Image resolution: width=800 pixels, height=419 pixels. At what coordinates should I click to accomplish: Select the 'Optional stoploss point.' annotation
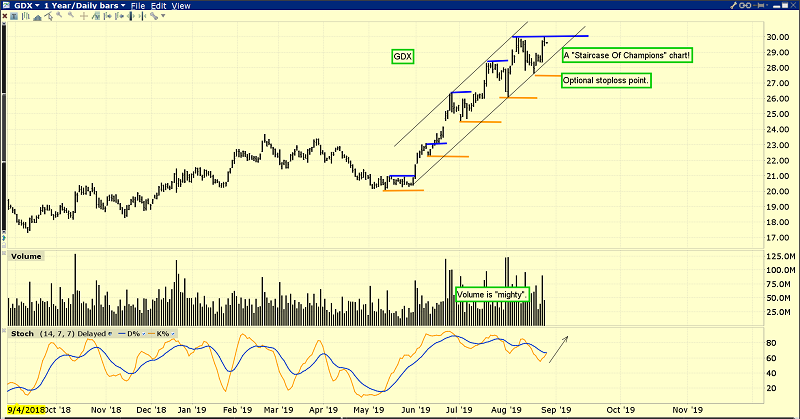point(606,81)
